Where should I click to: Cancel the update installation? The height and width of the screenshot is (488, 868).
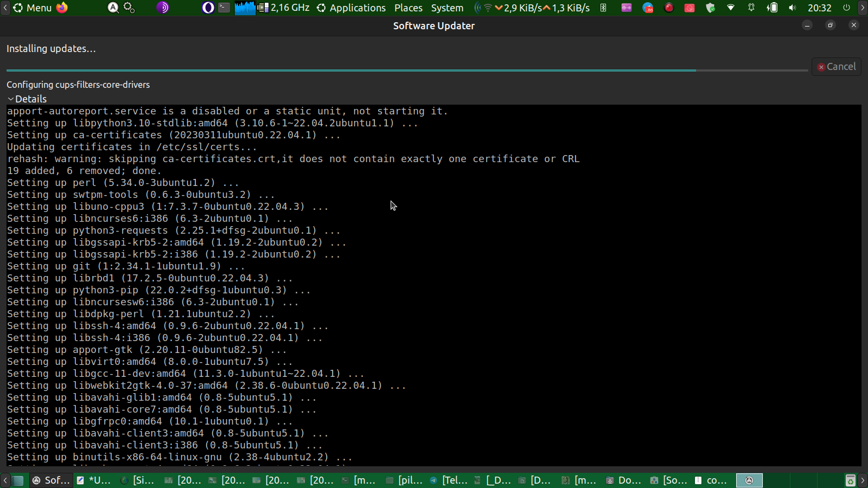836,67
